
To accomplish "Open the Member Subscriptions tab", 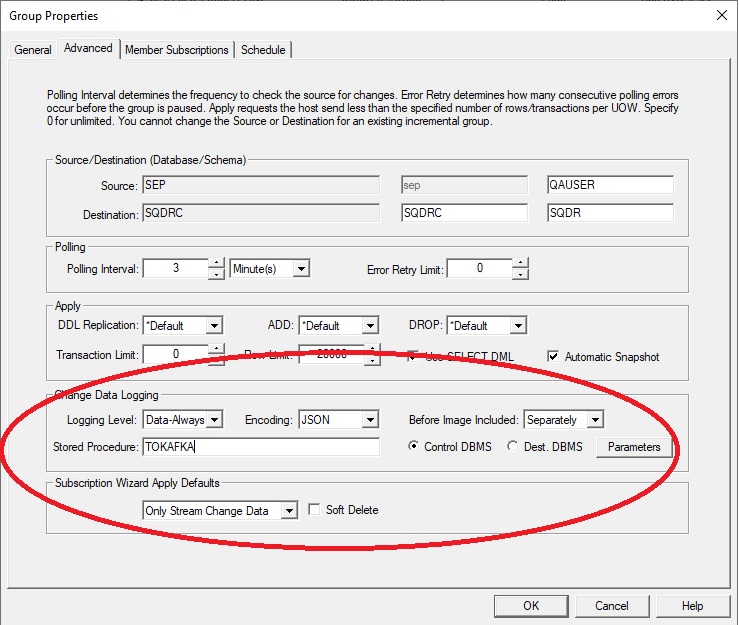I will click(176, 50).
